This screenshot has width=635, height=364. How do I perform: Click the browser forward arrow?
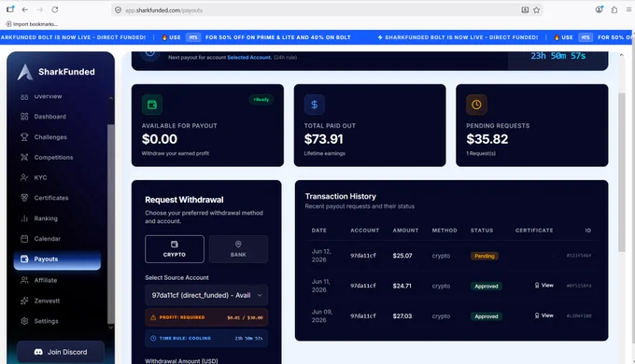39,9
